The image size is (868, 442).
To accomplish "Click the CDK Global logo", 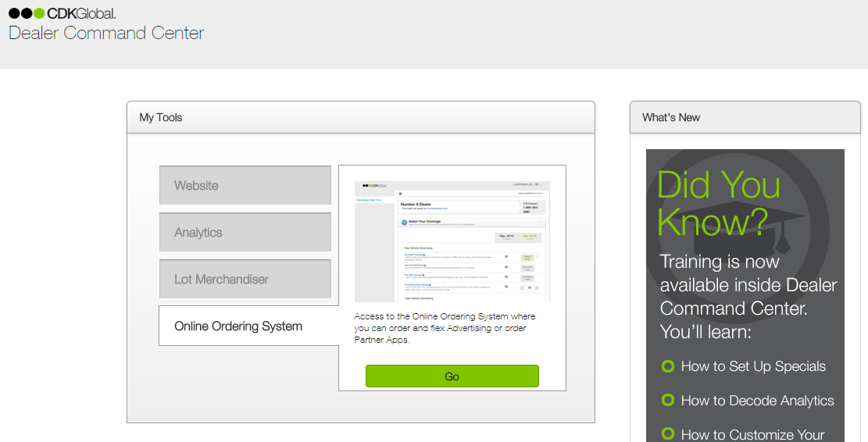I will (x=63, y=13).
